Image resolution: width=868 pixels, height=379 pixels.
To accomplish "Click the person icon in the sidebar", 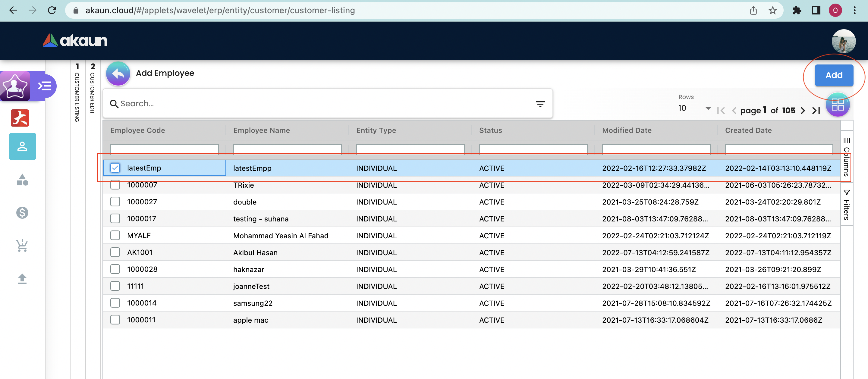I will tap(22, 146).
